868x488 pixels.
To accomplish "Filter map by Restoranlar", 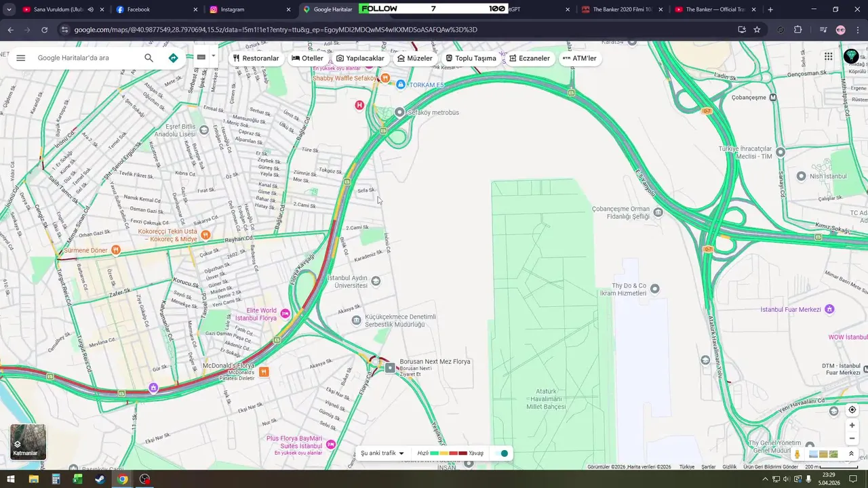I will pos(256,58).
